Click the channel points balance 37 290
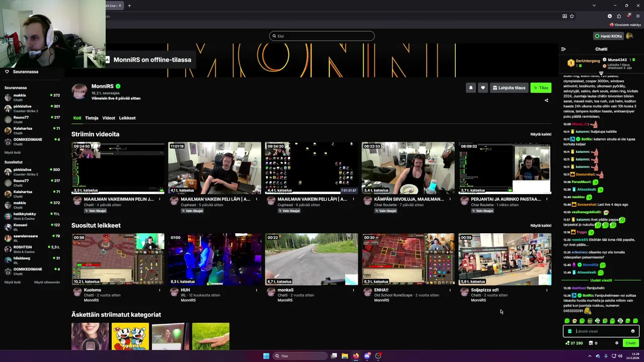This screenshot has height=362, width=644. click(x=574, y=343)
